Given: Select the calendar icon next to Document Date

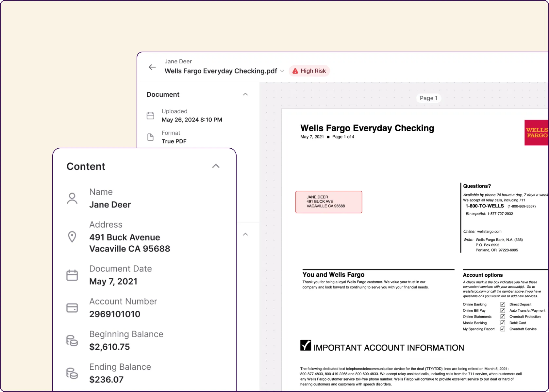Looking at the screenshot, I should [72, 275].
